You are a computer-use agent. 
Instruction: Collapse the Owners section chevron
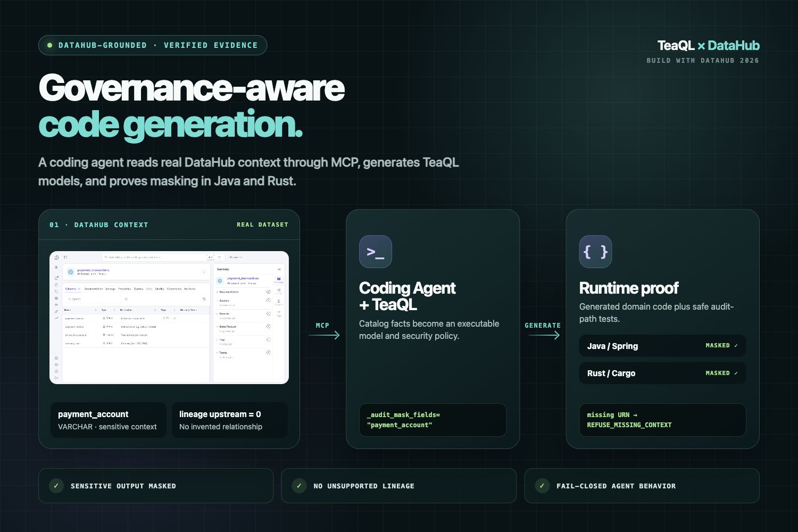(x=217, y=301)
